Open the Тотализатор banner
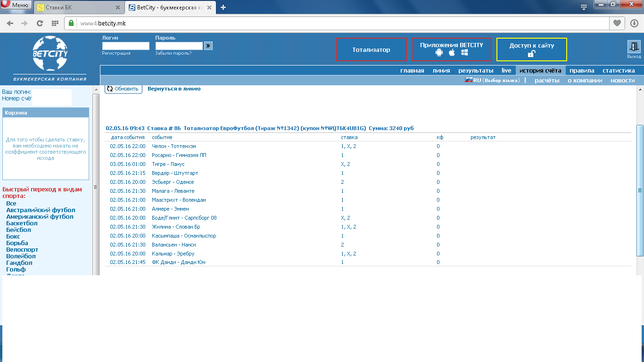 [x=372, y=49]
